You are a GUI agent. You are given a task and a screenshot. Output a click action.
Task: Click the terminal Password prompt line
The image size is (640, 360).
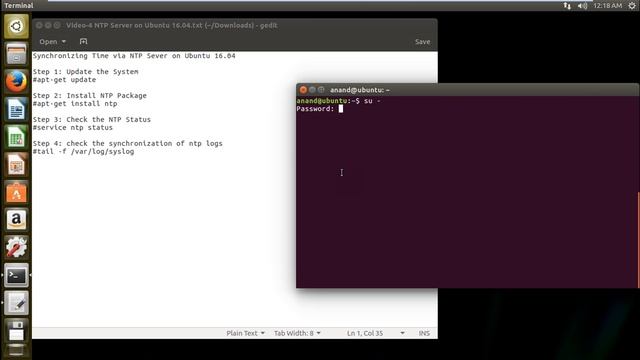(x=320, y=109)
